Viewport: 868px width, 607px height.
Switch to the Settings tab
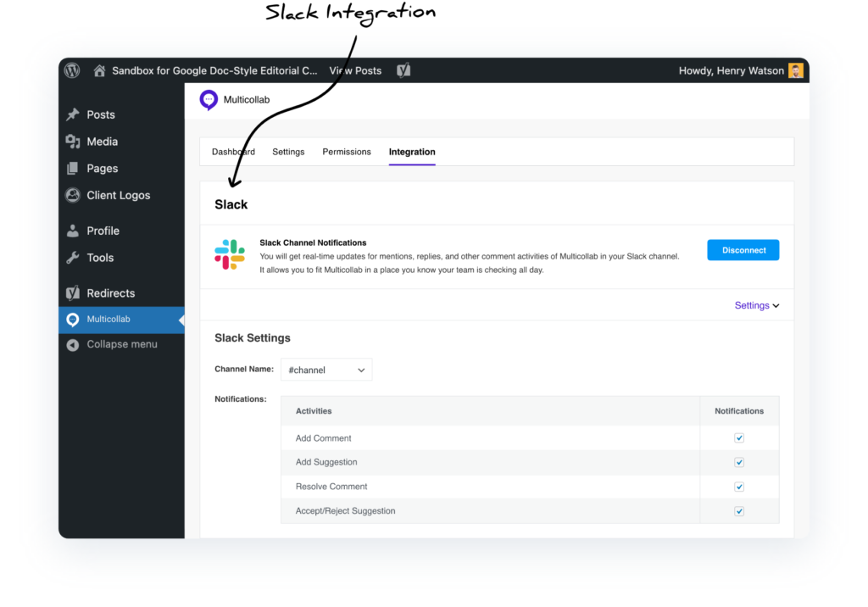point(288,152)
